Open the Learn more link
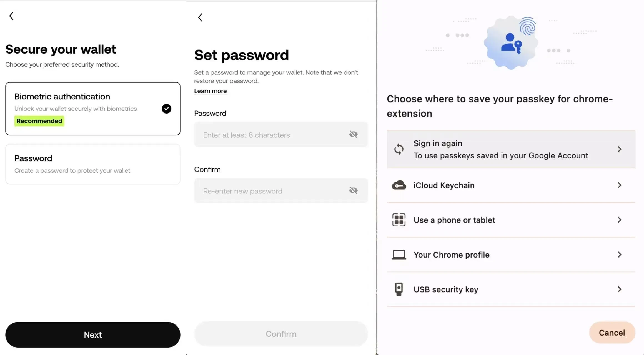 pos(210,91)
